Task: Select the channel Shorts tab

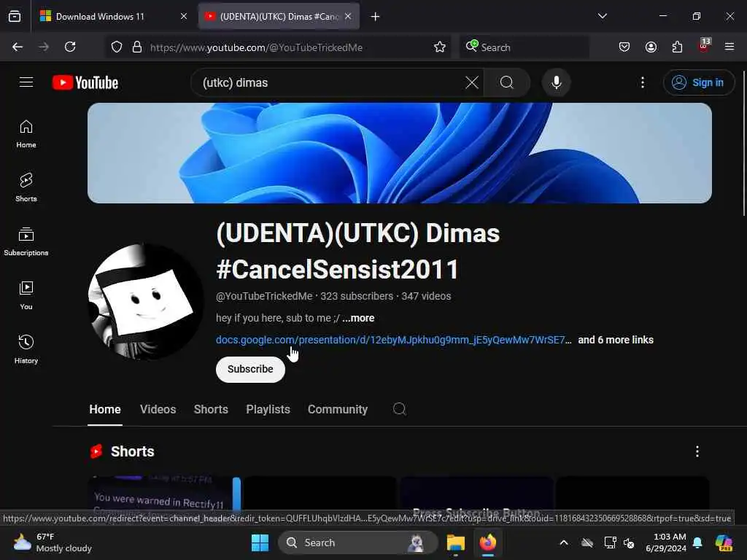Action: coord(211,409)
